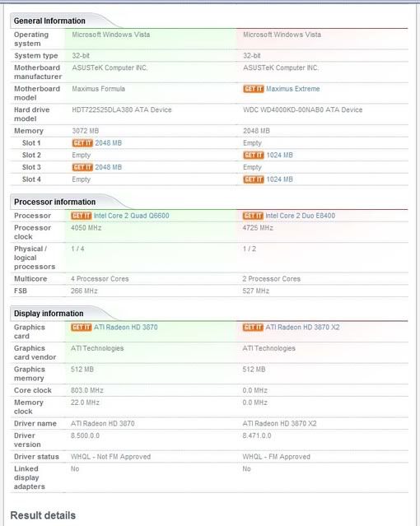Click the 527 MHz FSB value

pyautogui.click(x=256, y=291)
